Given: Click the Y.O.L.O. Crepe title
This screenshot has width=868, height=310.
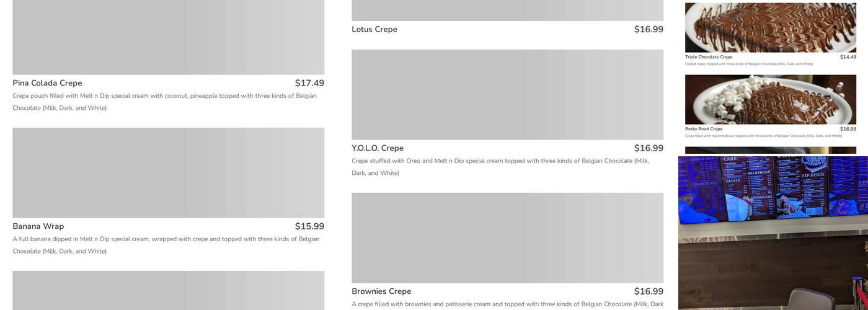Looking at the screenshot, I should [378, 148].
